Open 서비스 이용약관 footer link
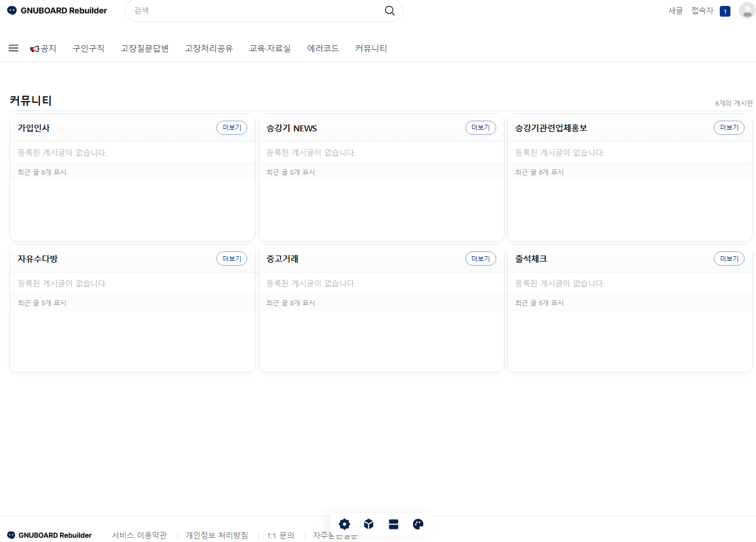Image resolution: width=756 pixels, height=542 pixels. (139, 535)
